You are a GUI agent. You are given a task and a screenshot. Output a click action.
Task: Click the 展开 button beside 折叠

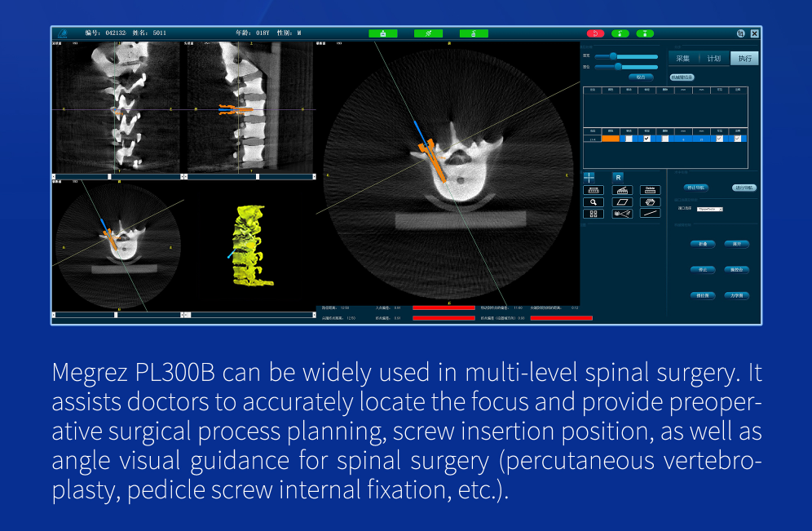click(x=736, y=244)
